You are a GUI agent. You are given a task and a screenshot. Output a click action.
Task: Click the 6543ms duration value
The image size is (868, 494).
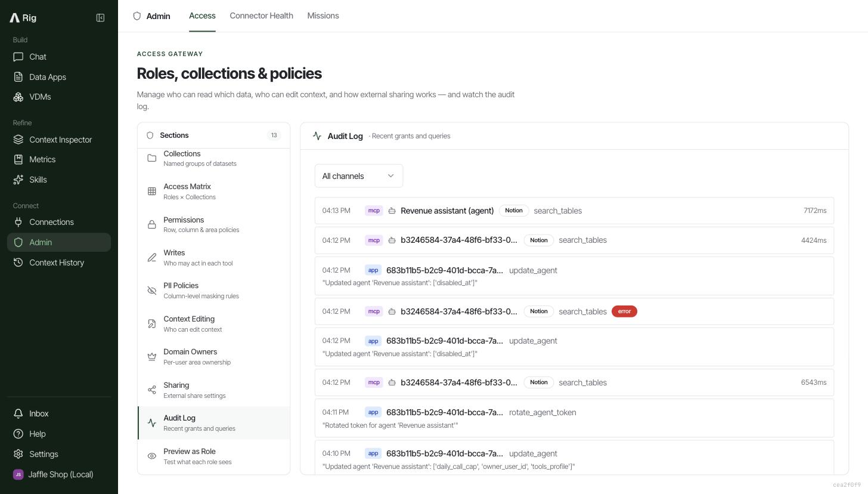click(814, 382)
